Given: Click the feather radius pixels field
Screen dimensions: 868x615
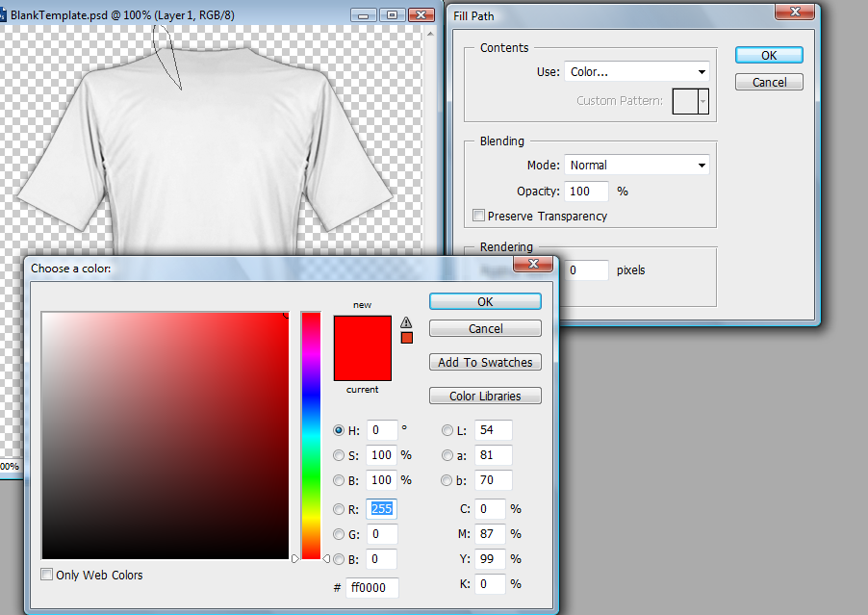Looking at the screenshot, I should [587, 270].
